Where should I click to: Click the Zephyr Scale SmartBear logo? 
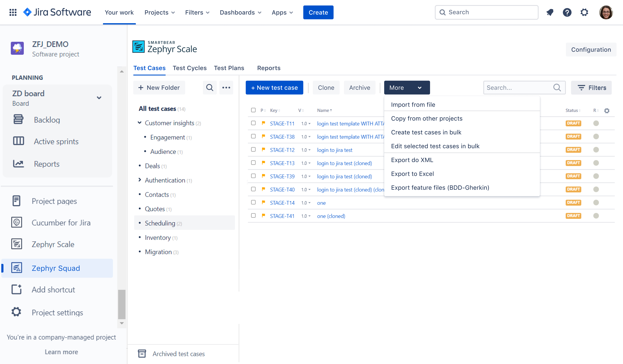point(164,47)
